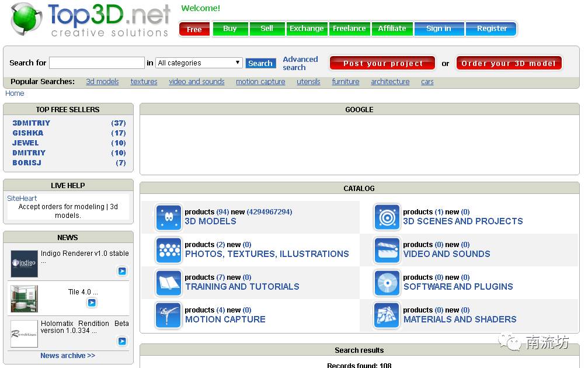This screenshot has width=588, height=368.
Task: Open the Tile 4.0 news thumbnail
Action: [24, 299]
